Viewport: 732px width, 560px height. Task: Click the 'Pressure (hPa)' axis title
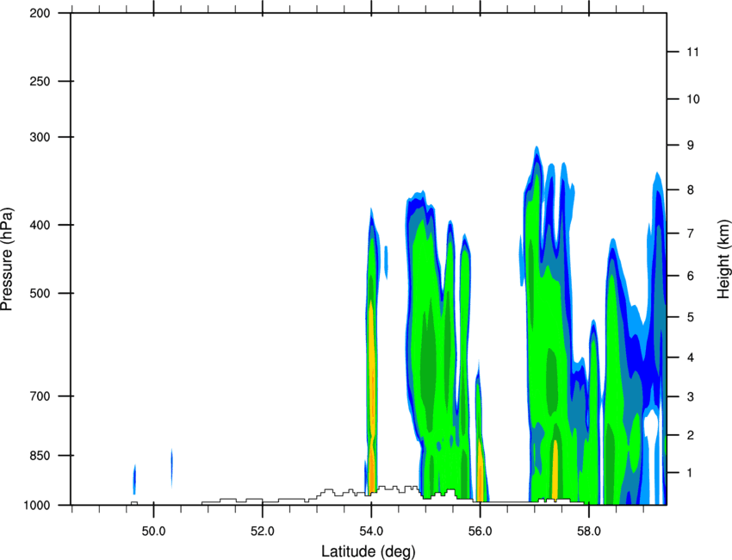tap(7, 259)
